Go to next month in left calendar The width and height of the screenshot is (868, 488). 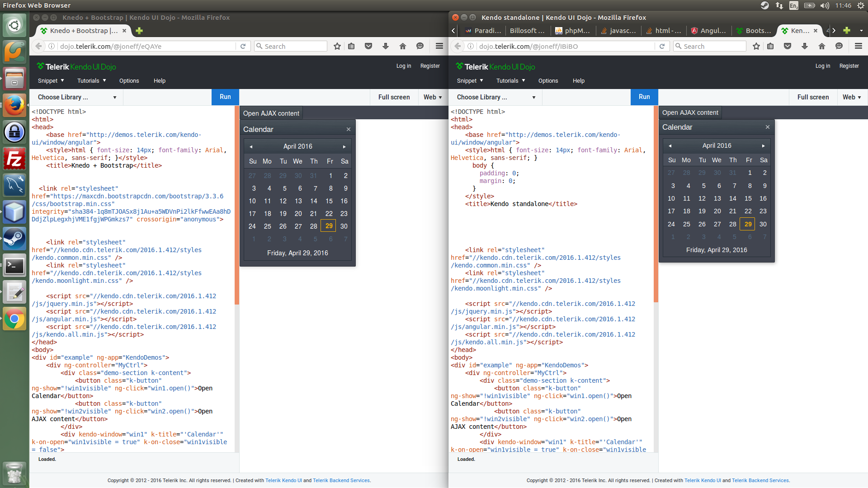(344, 146)
